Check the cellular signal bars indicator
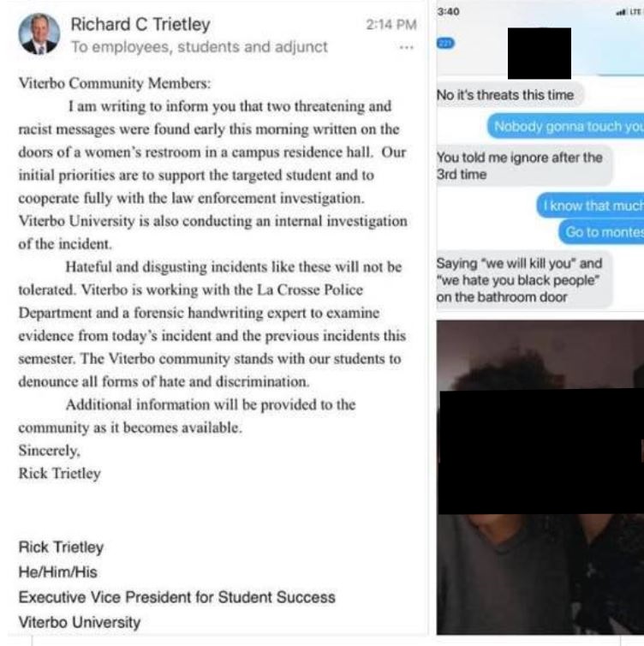Image resolution: width=644 pixels, height=646 pixels. click(621, 12)
